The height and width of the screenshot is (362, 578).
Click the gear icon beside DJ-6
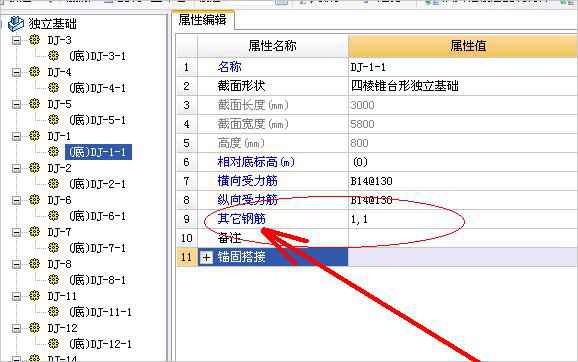click(x=34, y=200)
